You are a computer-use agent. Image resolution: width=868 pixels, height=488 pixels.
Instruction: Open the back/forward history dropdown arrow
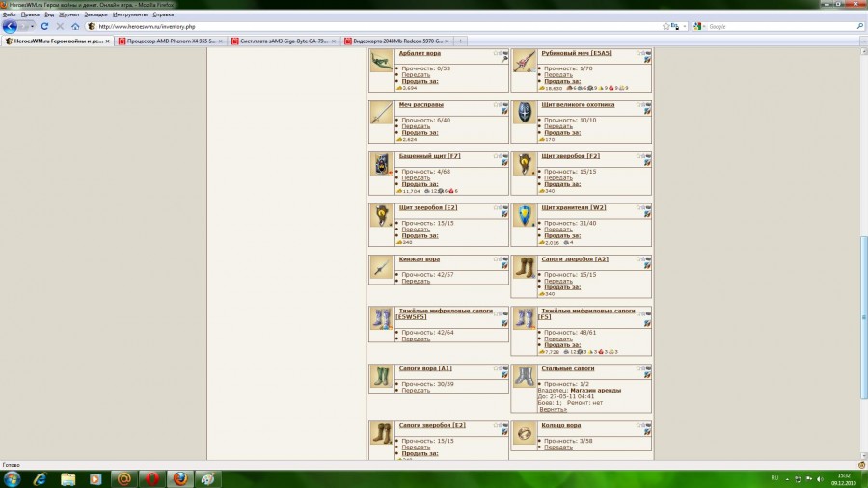coord(32,27)
